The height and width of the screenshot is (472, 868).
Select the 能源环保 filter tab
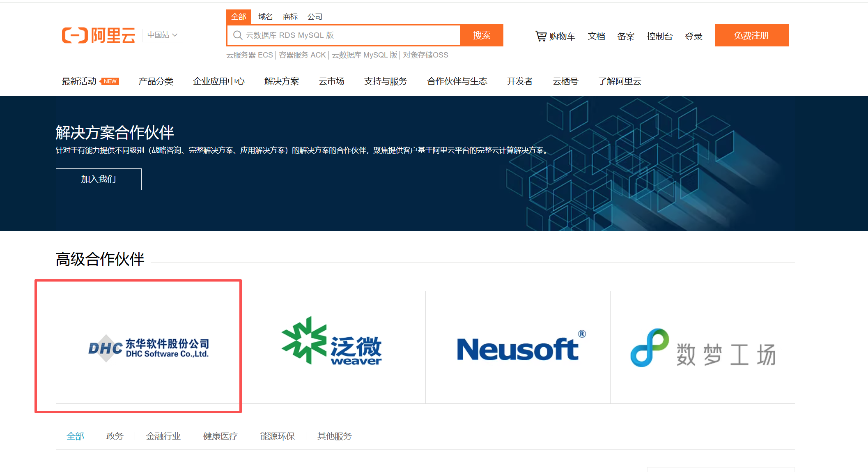pyautogui.click(x=278, y=436)
